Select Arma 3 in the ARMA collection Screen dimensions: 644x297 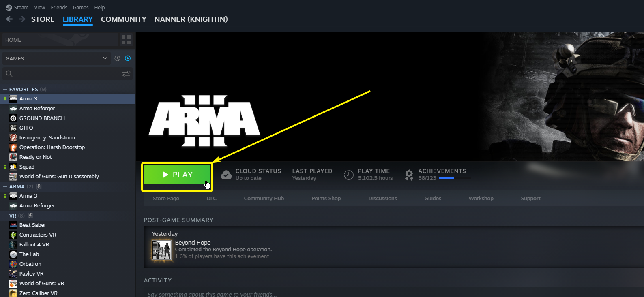point(68,196)
